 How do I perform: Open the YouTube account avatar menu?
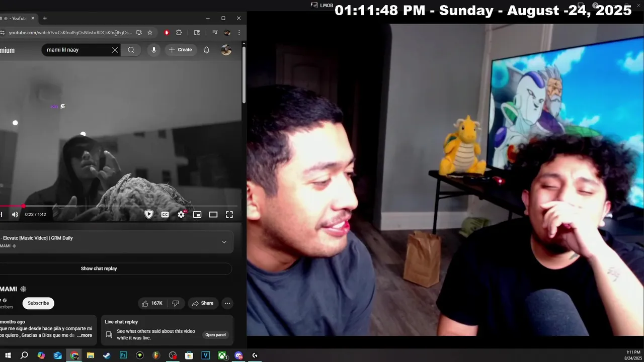click(x=226, y=50)
